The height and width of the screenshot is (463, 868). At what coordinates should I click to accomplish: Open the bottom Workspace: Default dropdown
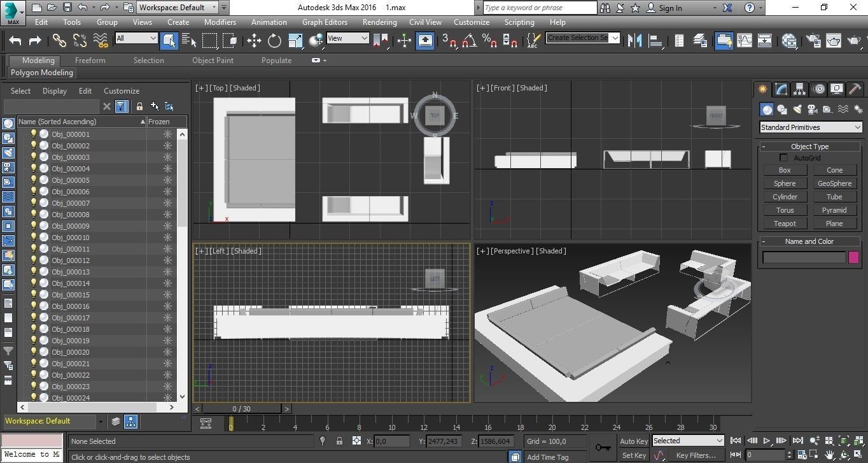(x=53, y=421)
